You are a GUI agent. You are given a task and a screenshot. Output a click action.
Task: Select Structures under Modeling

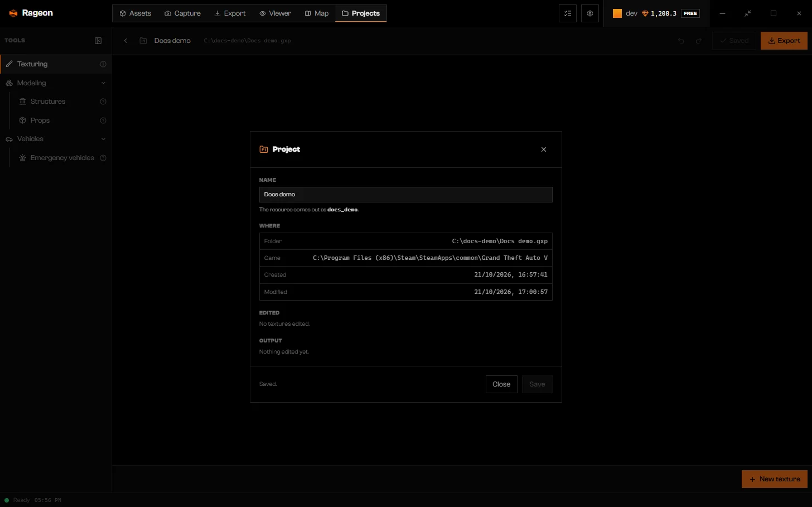[61, 102]
